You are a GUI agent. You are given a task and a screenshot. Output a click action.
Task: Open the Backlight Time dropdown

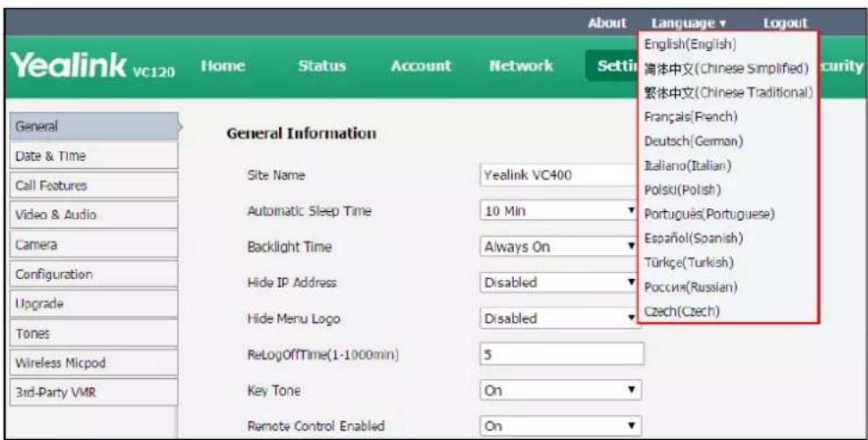(560, 247)
